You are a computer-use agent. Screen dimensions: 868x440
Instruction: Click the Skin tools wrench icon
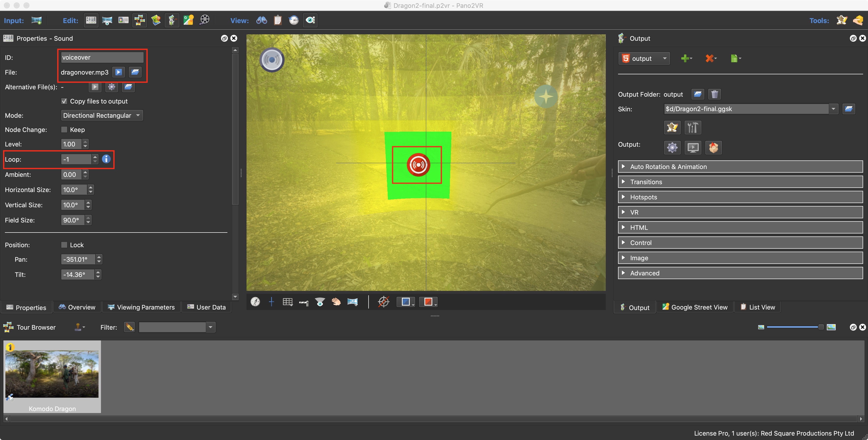click(693, 128)
